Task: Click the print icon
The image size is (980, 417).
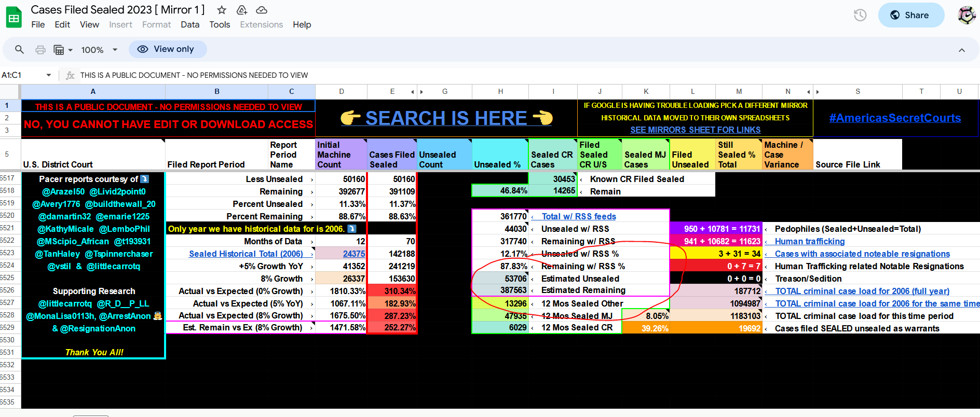Action: click(x=40, y=50)
